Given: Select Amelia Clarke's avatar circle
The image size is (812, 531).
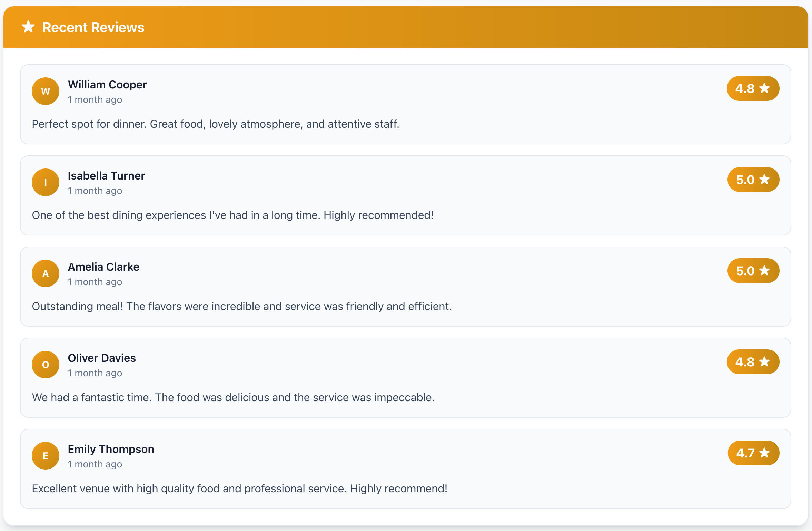Looking at the screenshot, I should click(45, 273).
